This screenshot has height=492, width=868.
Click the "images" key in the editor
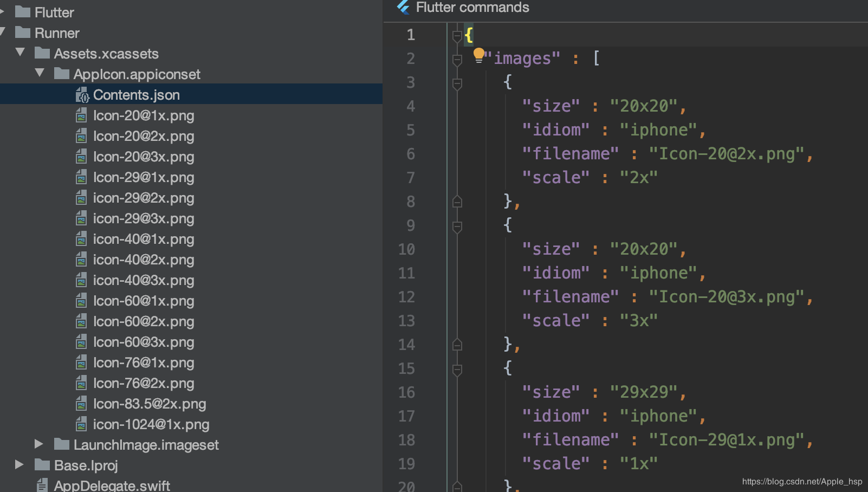[x=522, y=58]
